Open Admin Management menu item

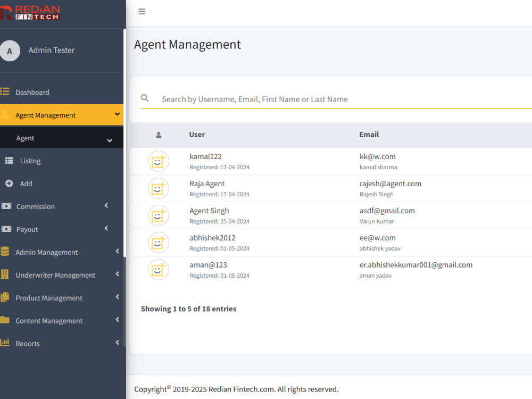click(62, 252)
